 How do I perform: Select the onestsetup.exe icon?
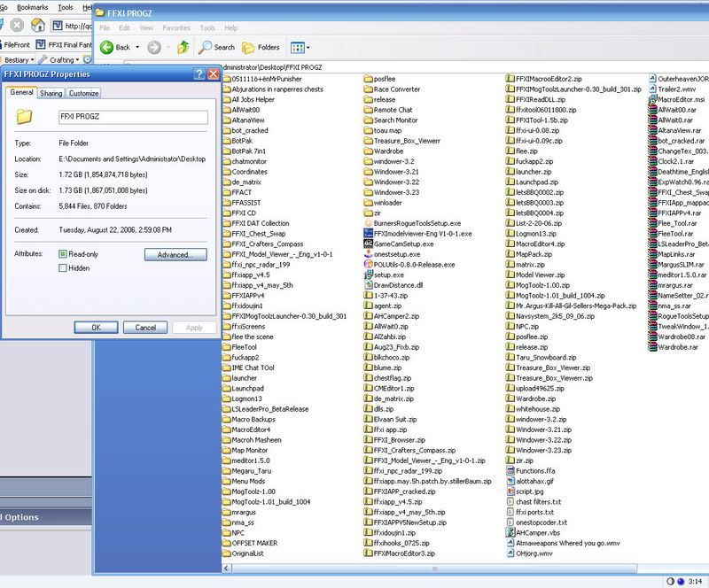[368, 254]
